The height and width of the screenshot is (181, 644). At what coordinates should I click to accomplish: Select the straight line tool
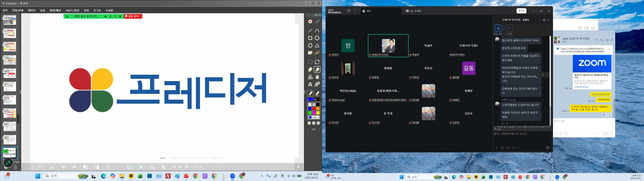pos(310,31)
